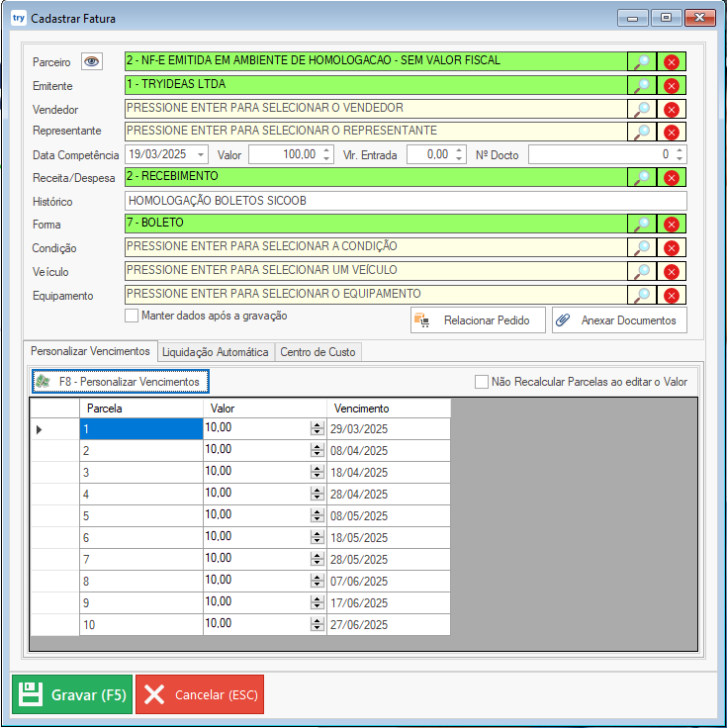Click the Representante selection field
This screenshot has width=727, height=728.
[x=376, y=132]
